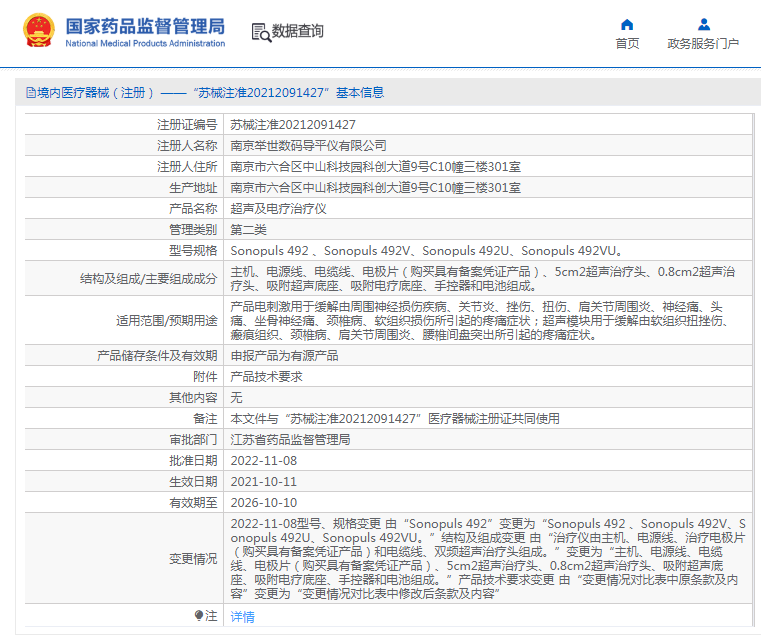761x644 pixels.
Task: Click 数据查询 heading text
Action: [x=298, y=31]
